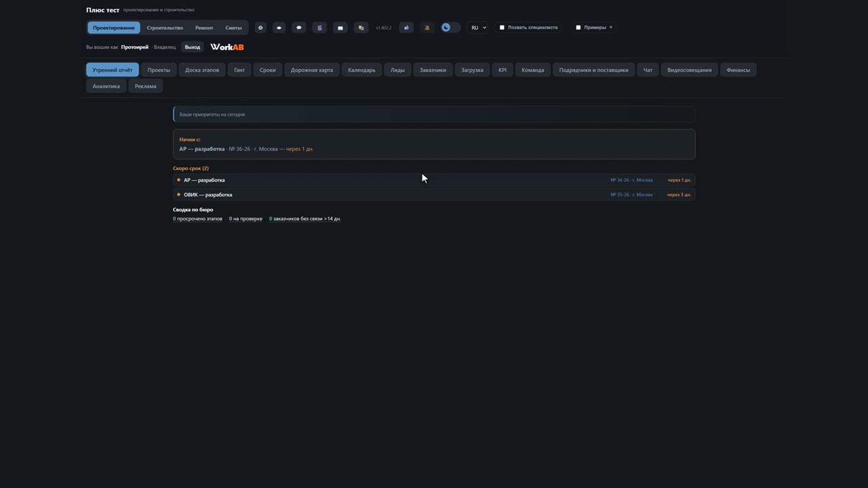This screenshot has height=488, width=868.
Task: Click the blue-white panel toolbar icon
Action: (340, 28)
